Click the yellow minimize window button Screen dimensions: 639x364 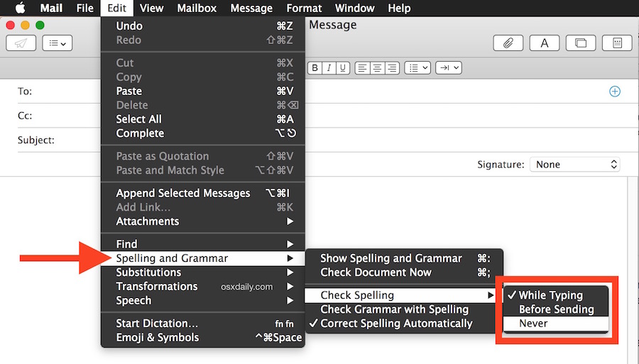pos(25,26)
